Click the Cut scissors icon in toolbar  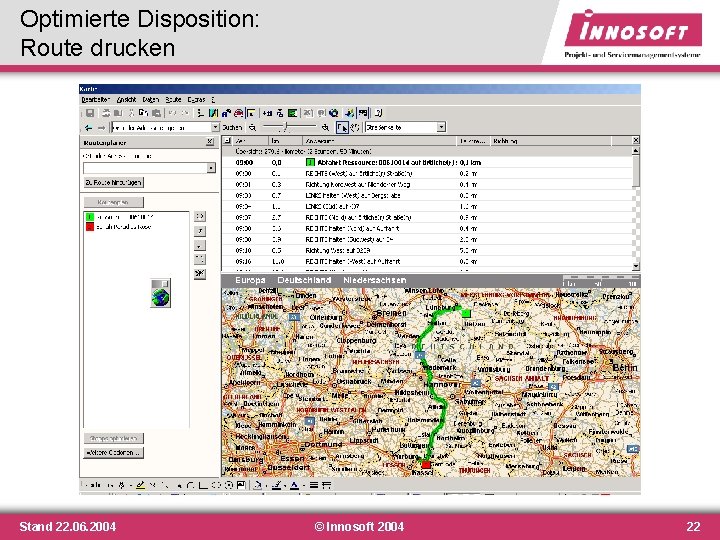point(131,113)
